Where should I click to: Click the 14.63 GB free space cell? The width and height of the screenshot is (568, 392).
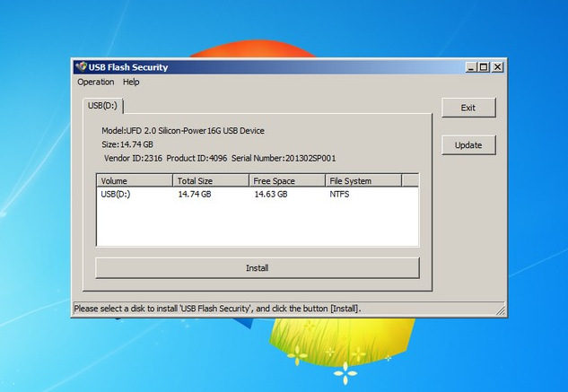click(x=271, y=194)
